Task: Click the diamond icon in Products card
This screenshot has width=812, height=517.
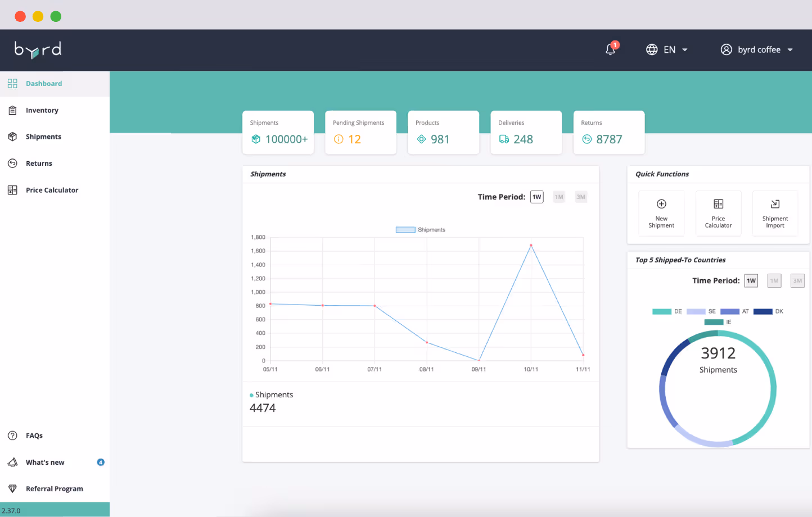Action: [421, 139]
